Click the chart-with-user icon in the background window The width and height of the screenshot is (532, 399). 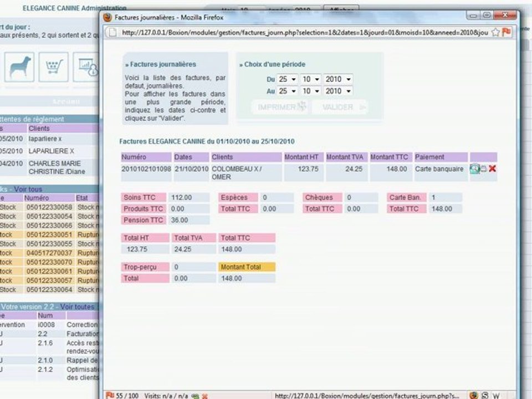(x=87, y=67)
